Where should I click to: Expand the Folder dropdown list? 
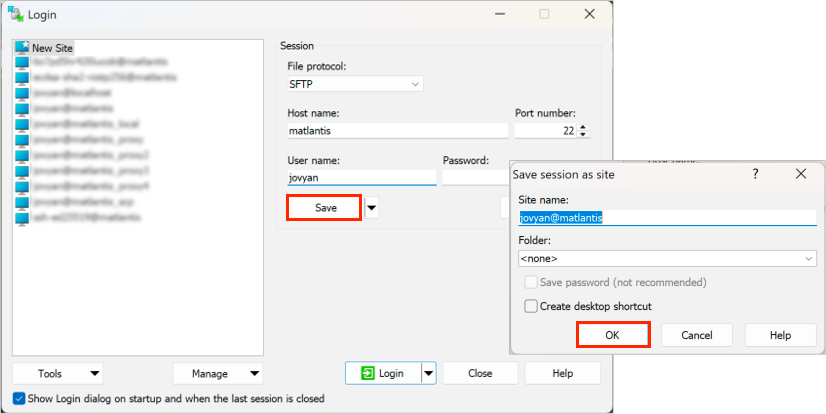pyautogui.click(x=808, y=258)
